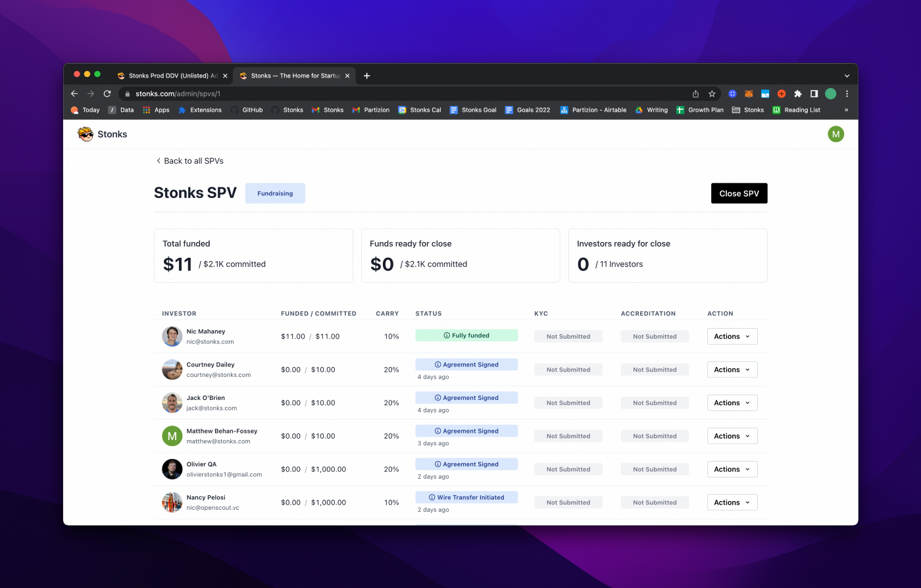Open the Chrome extensions puzzle icon
The height and width of the screenshot is (588, 921).
pyautogui.click(x=798, y=94)
